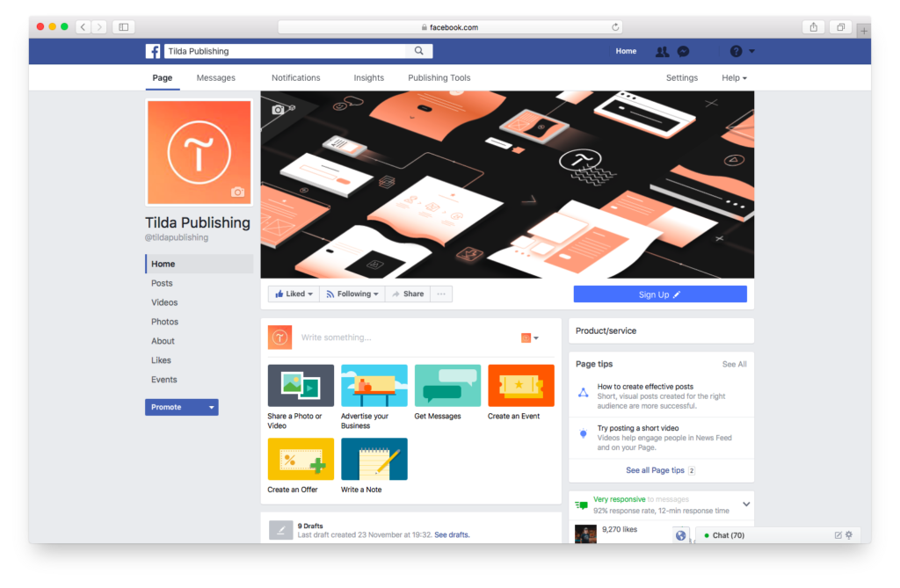This screenshot has height=588, width=900.
Task: Open the Settings tab
Action: pyautogui.click(x=682, y=78)
